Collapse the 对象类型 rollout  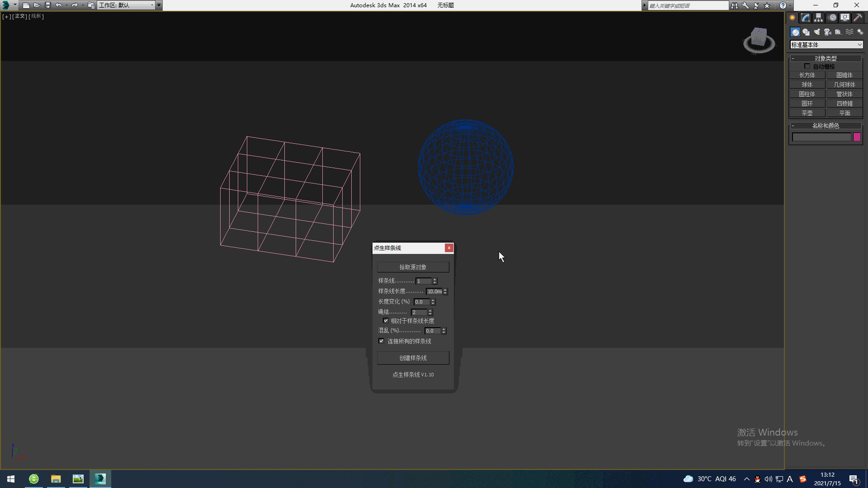tap(826, 58)
